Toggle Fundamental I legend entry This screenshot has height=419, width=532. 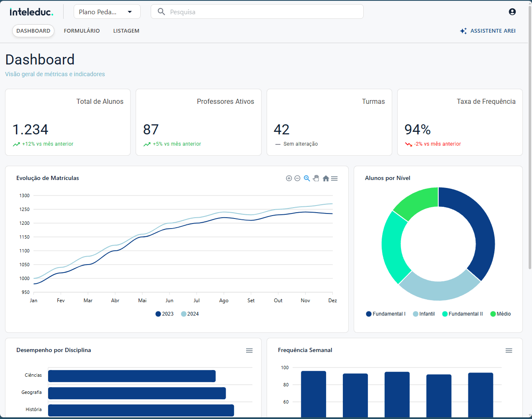(x=386, y=314)
